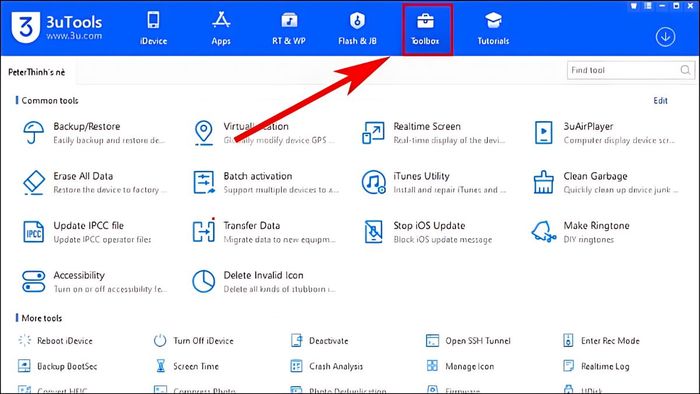
Task: Click the 'Common tools' heading
Action: [50, 101]
